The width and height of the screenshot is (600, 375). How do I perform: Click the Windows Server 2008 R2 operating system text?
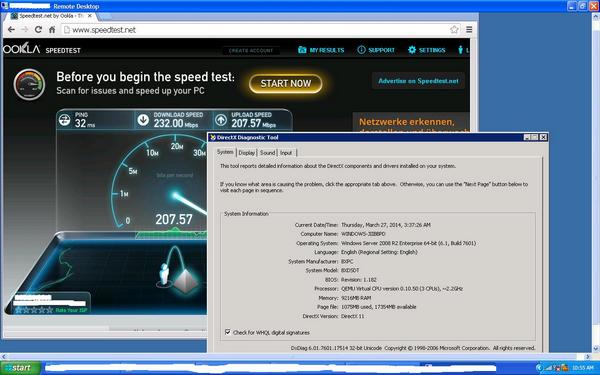pos(408,243)
